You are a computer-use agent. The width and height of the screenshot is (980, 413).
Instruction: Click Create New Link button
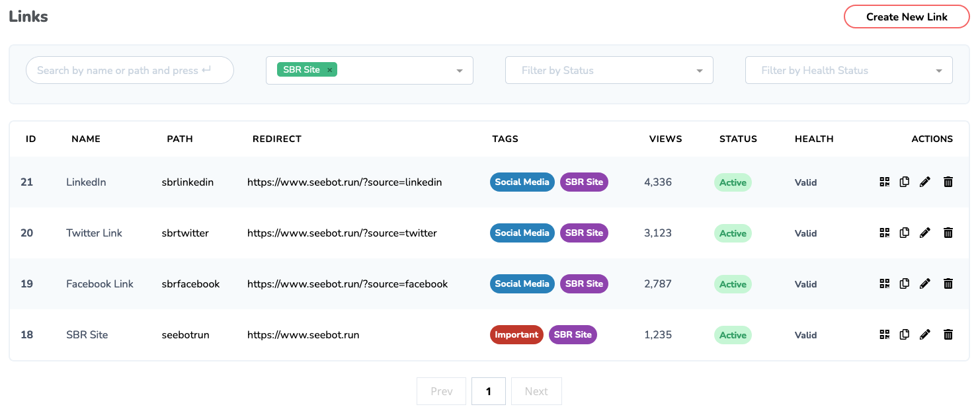(x=907, y=17)
